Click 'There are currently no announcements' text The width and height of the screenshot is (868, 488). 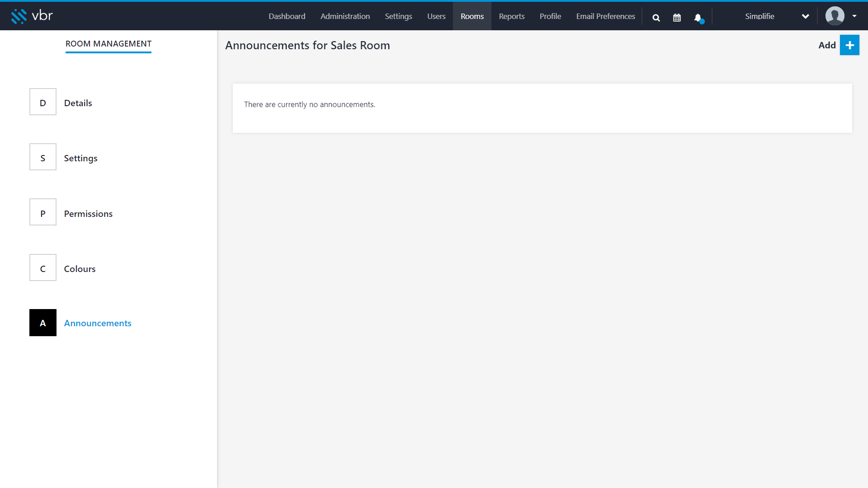pyautogui.click(x=310, y=104)
